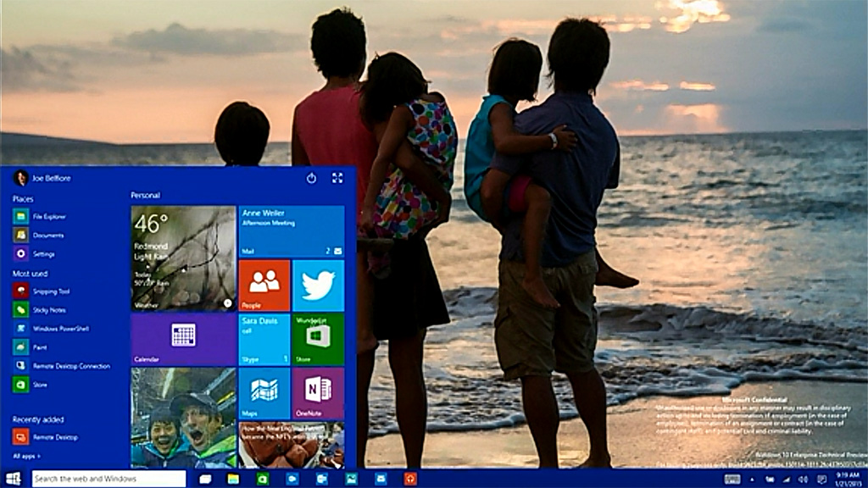Viewport: 868px width, 488px height.
Task: Click the Power button in Start menu
Action: tap(311, 178)
